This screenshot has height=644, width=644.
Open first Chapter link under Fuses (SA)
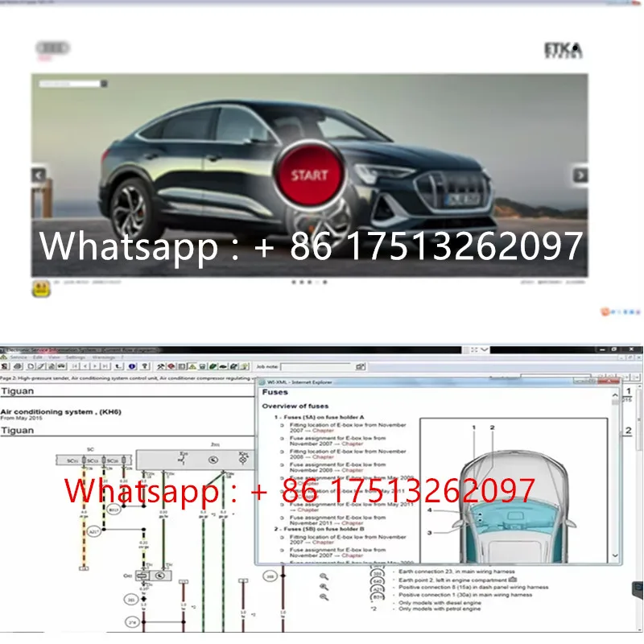point(324,431)
